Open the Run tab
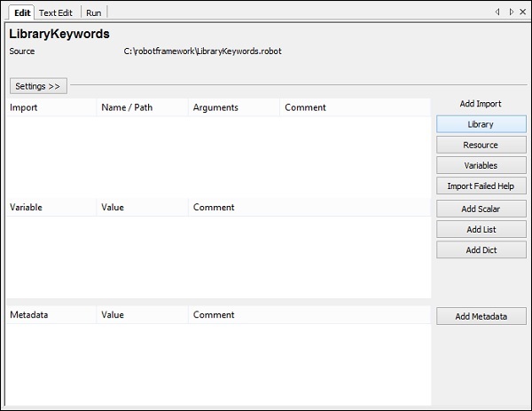532x411 pixels. tap(93, 12)
